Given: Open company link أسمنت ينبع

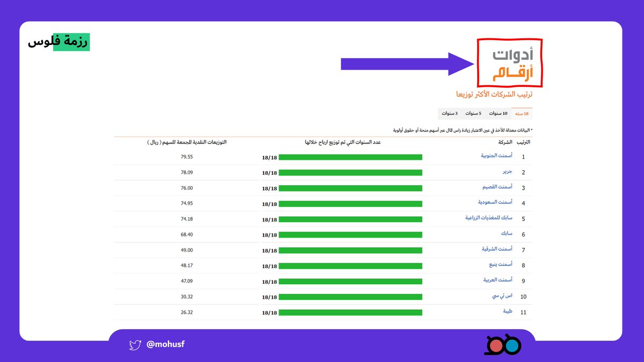Looking at the screenshot, I should coord(500,264).
